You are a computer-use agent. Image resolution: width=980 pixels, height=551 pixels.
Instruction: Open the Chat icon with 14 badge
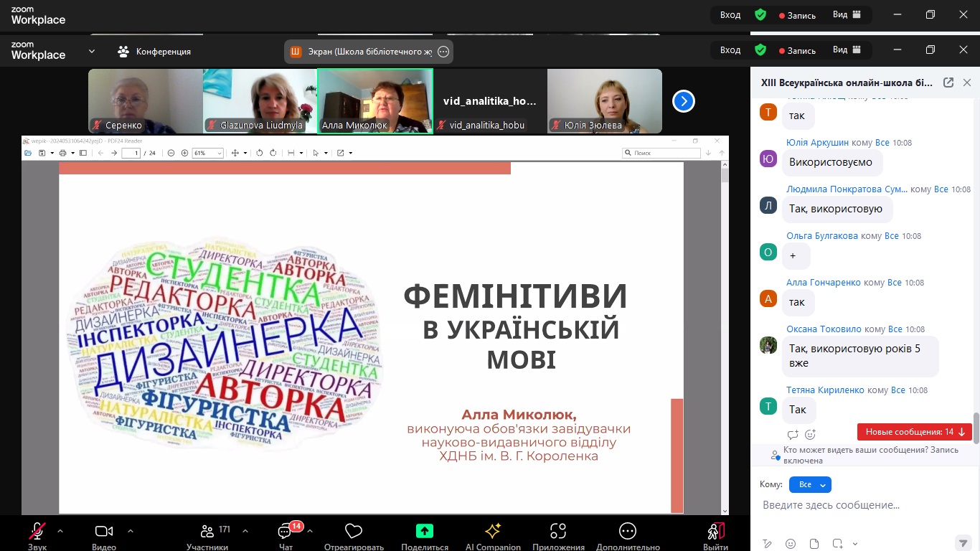285,532
